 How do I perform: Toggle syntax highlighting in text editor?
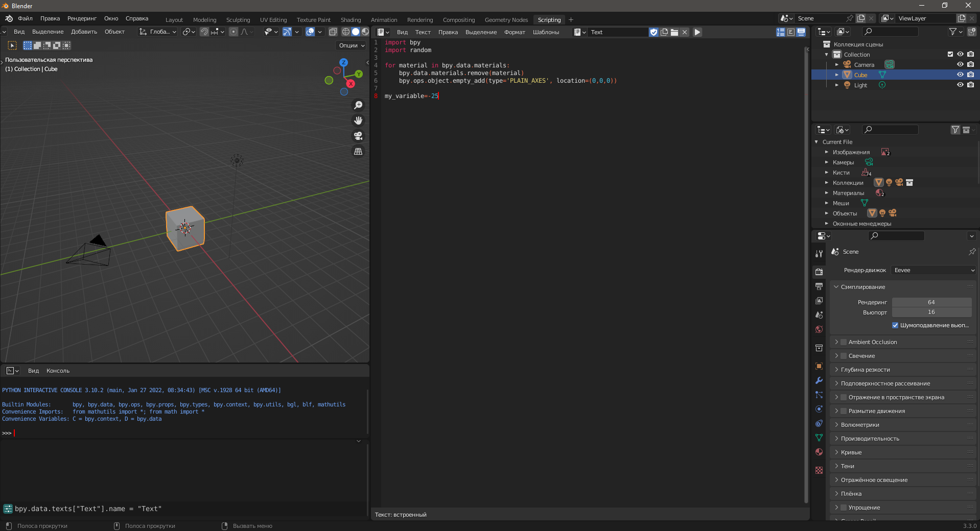tap(801, 32)
